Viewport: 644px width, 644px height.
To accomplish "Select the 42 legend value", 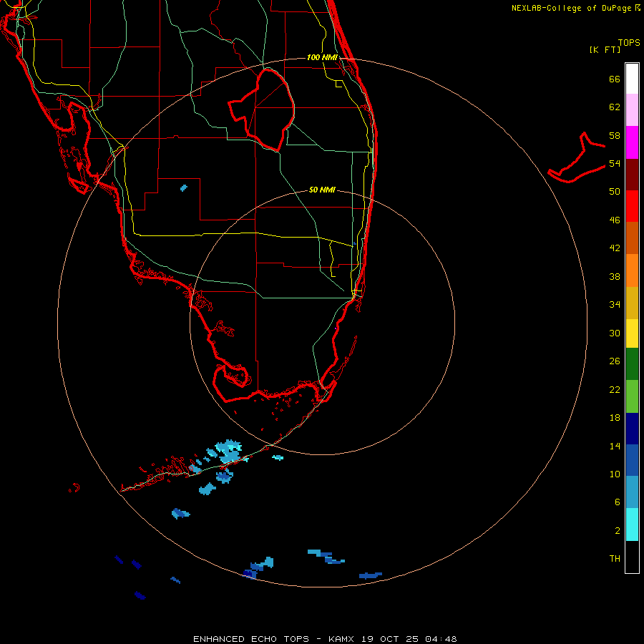I will pyautogui.click(x=615, y=248).
